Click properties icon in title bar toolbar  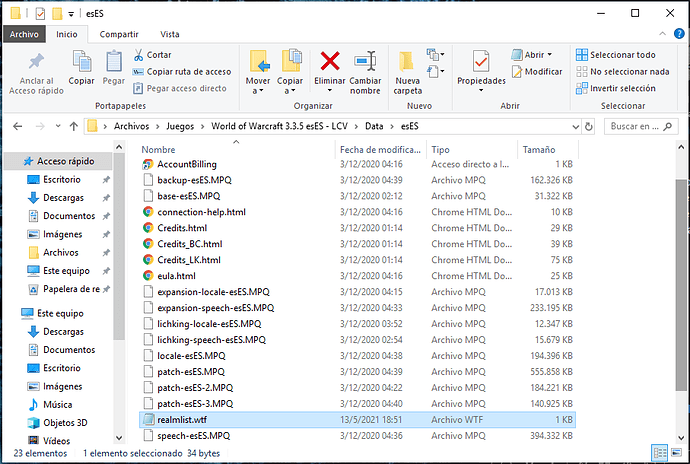click(40, 14)
